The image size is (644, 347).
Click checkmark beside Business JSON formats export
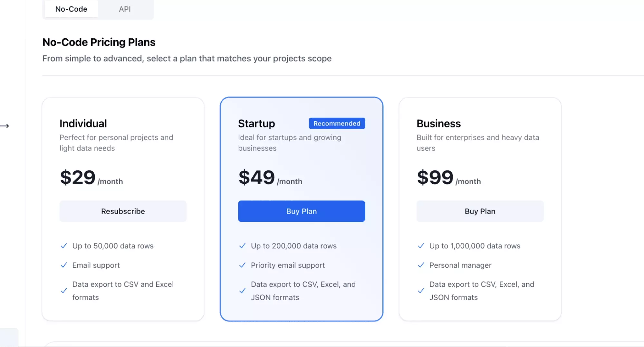click(421, 291)
